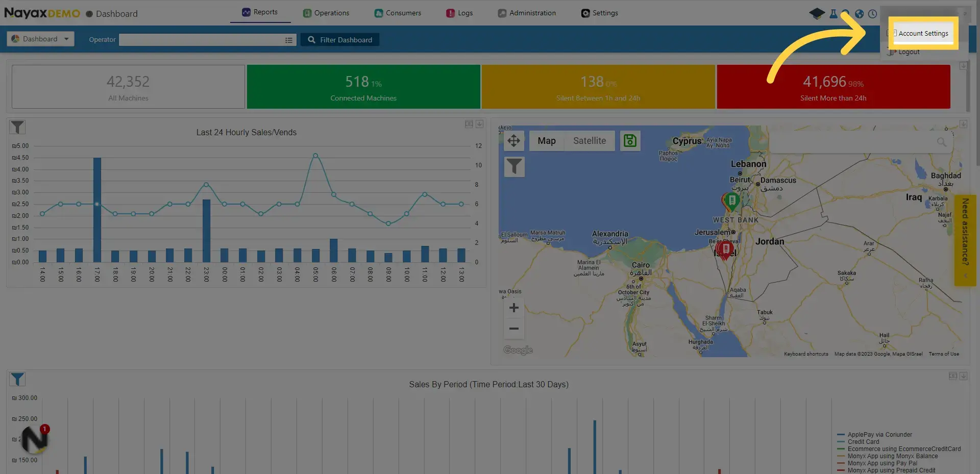Click the Nayax DEMO logo

pyautogui.click(x=42, y=13)
